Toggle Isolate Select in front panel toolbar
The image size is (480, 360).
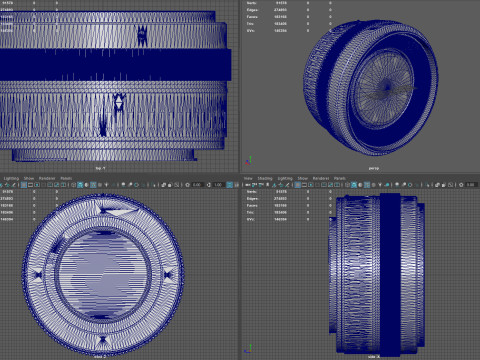point(154,184)
